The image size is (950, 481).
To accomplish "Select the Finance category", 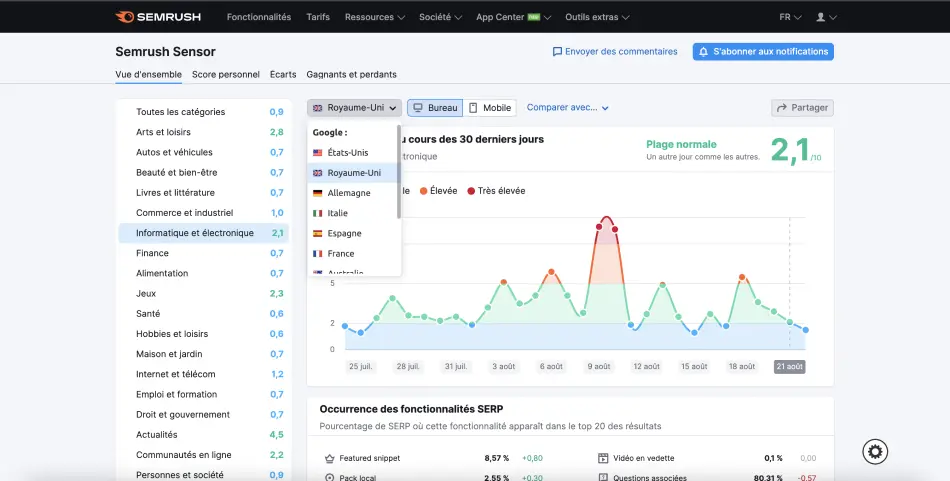I will (x=204, y=253).
